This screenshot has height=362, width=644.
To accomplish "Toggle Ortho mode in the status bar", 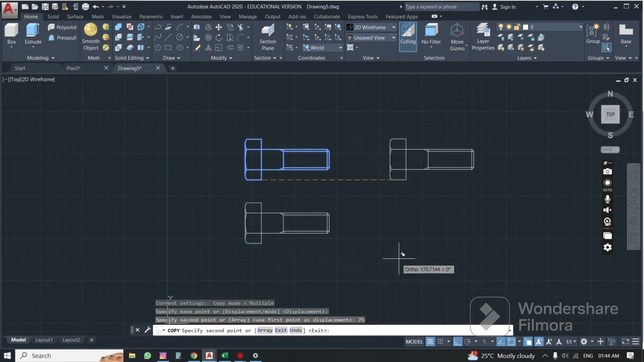I will tap(457, 341).
